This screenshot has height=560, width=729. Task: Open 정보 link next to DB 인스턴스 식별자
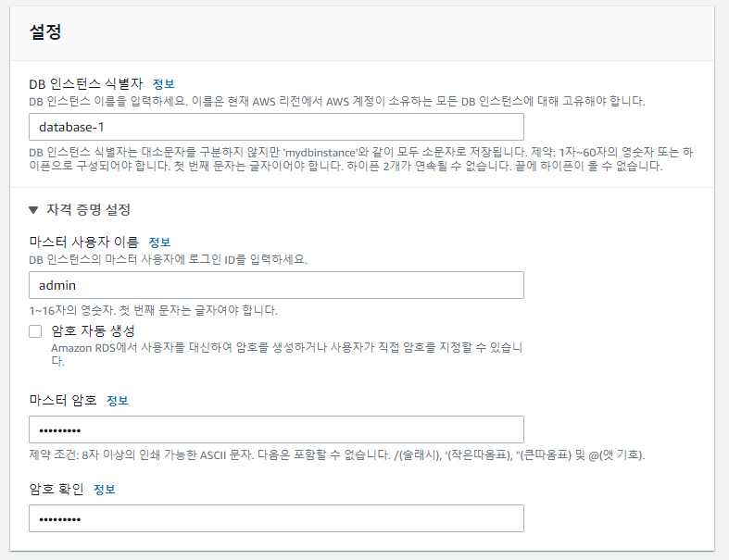(x=163, y=84)
